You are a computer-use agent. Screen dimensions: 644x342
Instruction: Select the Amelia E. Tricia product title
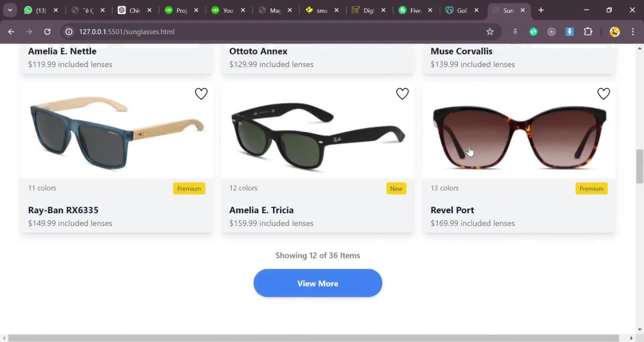pos(261,210)
